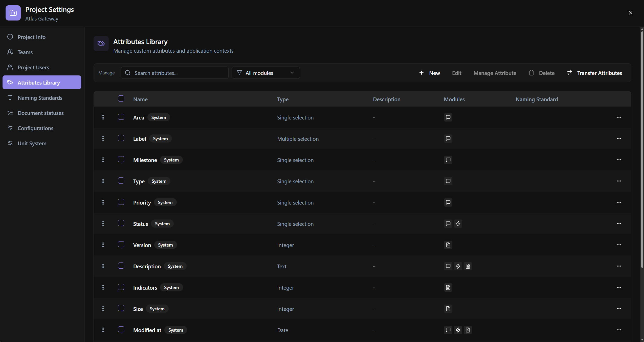Check the Area attribute checkbox
Image resolution: width=644 pixels, height=342 pixels.
point(121,117)
